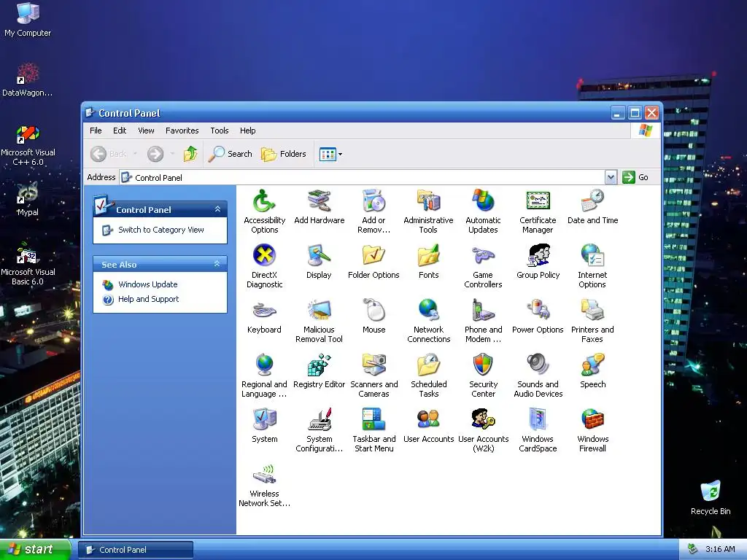Open Date and Time icon
Screen dimensions: 747x560
pyautogui.click(x=592, y=206)
